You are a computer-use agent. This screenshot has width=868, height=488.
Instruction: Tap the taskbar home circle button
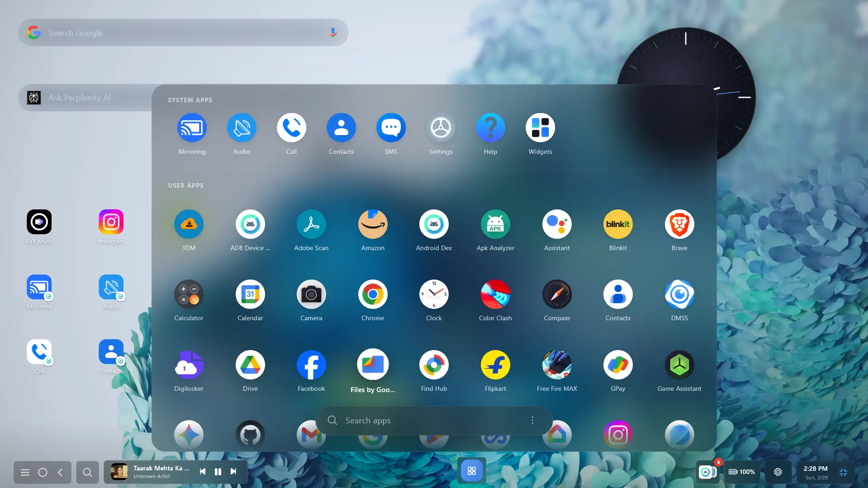point(43,472)
